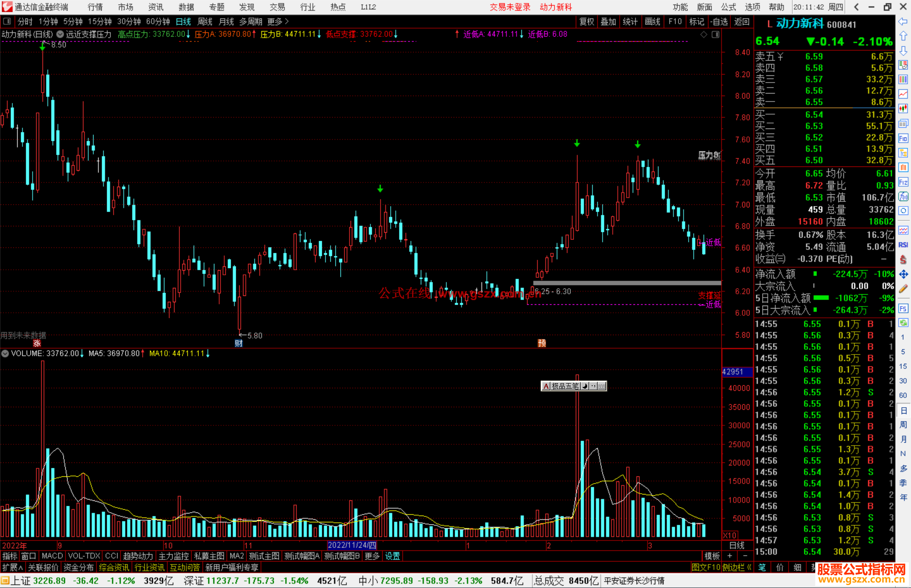Expand the 卖五 order depth arrow
911x588 pixels.
(x=780, y=56)
